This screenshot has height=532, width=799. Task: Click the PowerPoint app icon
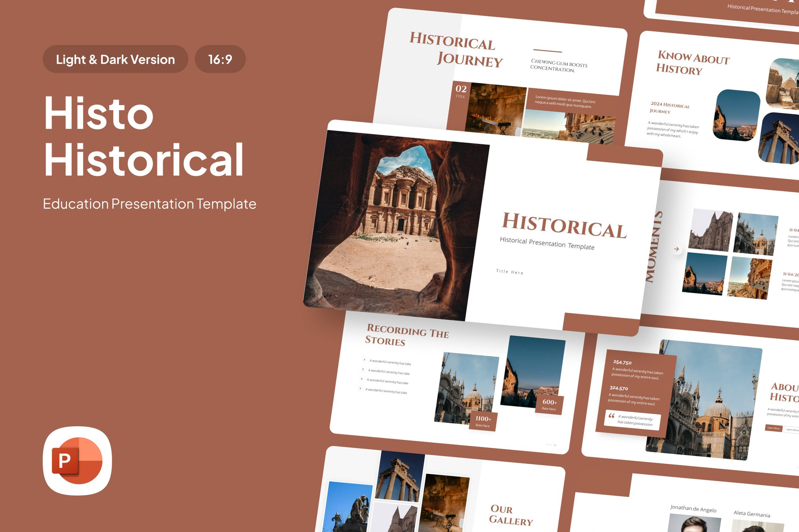(x=77, y=461)
